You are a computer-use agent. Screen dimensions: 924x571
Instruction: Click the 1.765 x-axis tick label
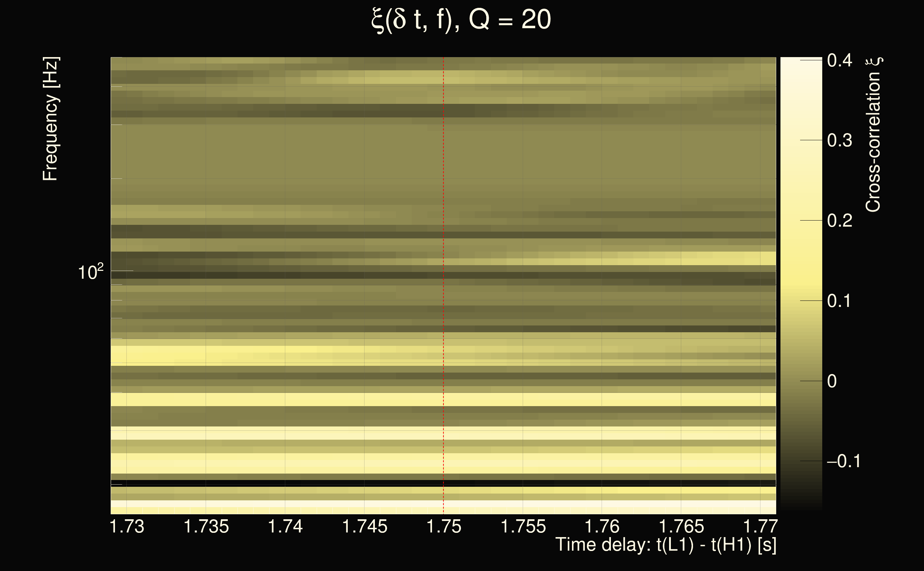click(682, 526)
